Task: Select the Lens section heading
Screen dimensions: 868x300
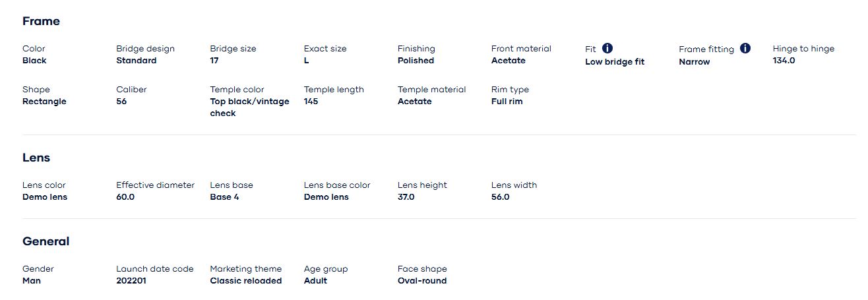Action: 36,158
